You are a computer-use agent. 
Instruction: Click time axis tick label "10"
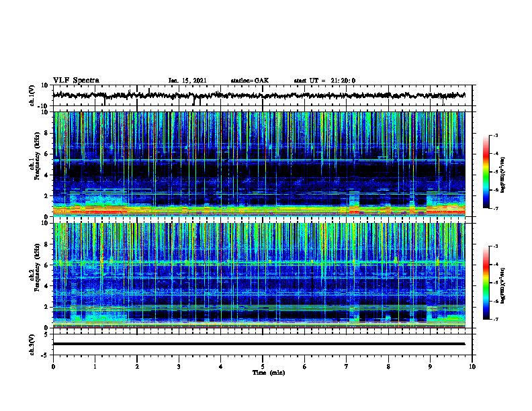[x=472, y=367]
